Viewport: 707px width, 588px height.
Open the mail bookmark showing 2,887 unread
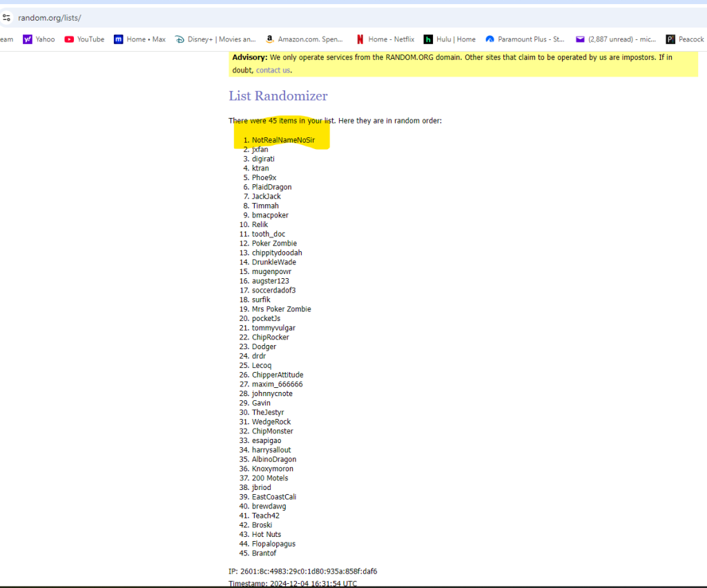tap(580, 39)
